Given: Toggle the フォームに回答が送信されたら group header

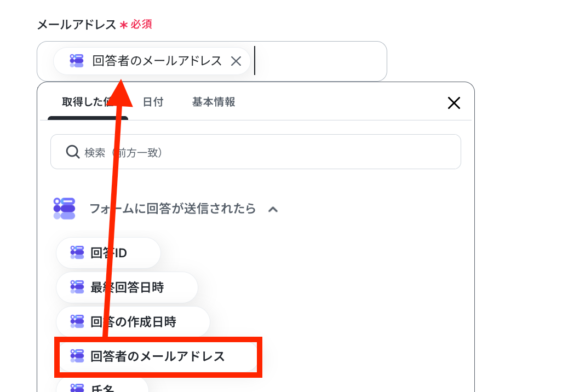Looking at the screenshot, I should click(173, 209).
